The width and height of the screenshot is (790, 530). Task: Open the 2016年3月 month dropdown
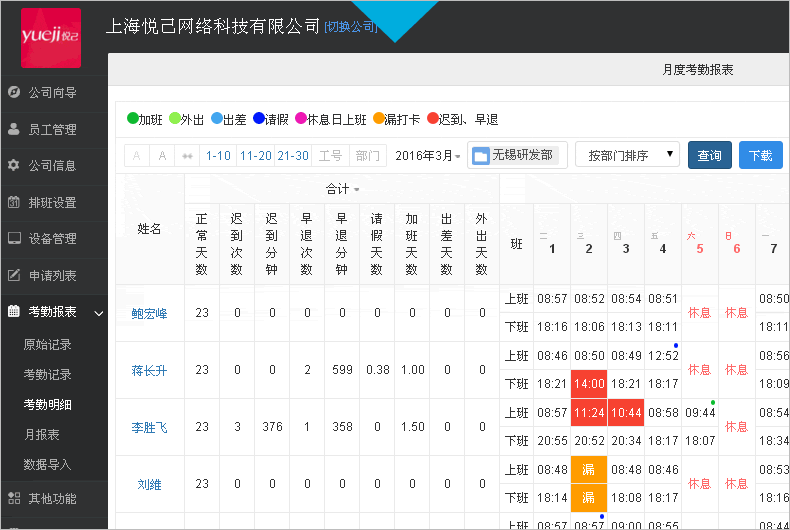tap(428, 156)
